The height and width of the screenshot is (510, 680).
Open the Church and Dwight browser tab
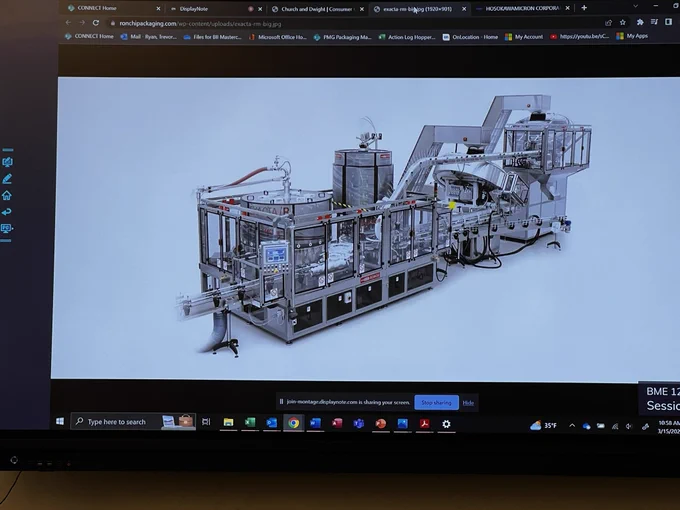coord(317,9)
